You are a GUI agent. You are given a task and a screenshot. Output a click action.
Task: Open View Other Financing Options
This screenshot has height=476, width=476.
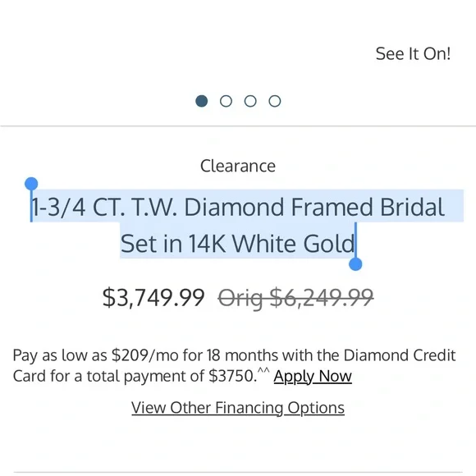coord(238,408)
